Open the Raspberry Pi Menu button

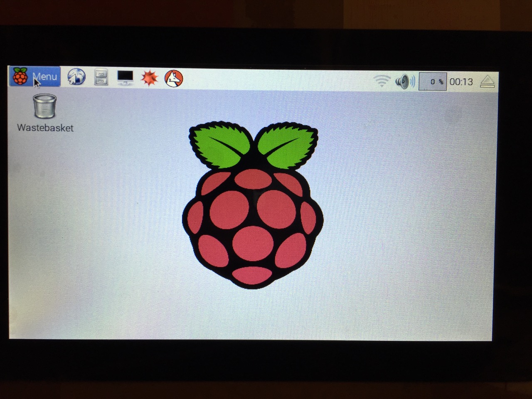[35, 77]
